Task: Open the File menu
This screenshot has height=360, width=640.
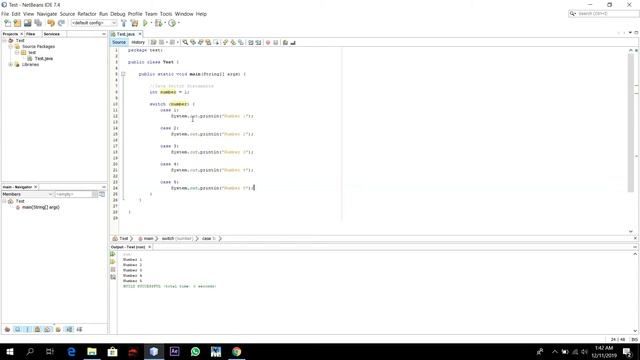Action: [5, 14]
